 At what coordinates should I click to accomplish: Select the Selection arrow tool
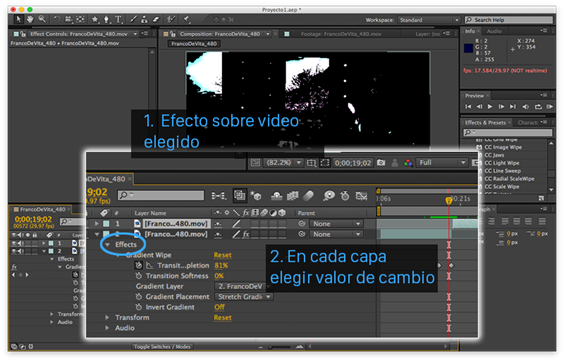[x=18, y=19]
